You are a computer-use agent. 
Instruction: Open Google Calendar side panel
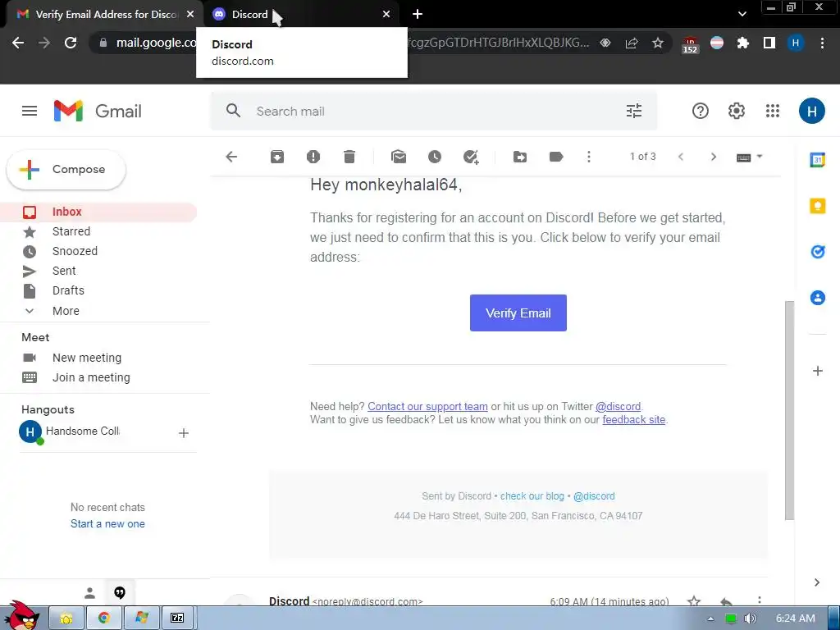click(818, 160)
